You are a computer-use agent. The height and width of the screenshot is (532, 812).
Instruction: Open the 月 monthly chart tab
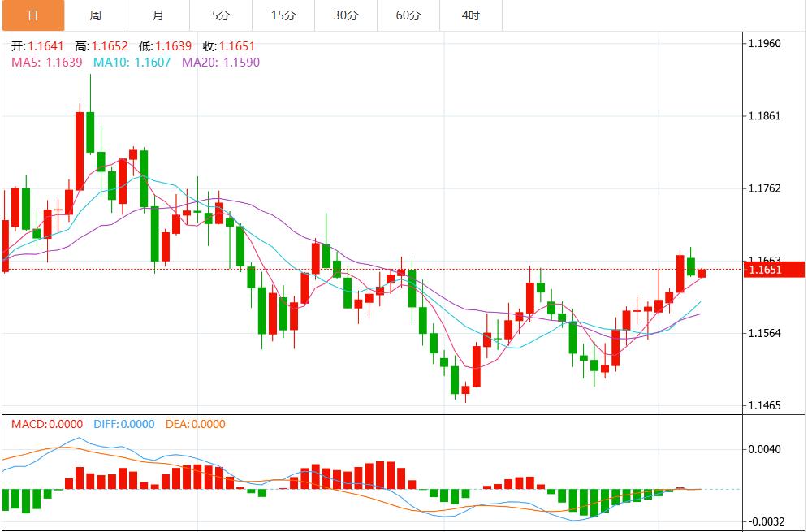[x=158, y=15]
